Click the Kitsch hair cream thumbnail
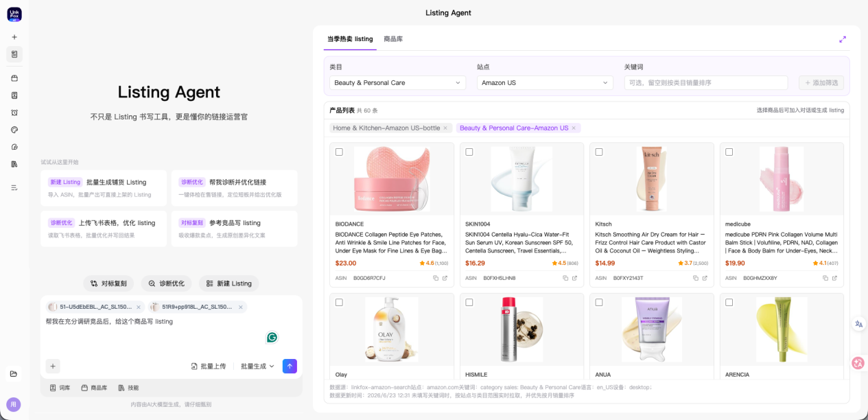 [x=652, y=179]
